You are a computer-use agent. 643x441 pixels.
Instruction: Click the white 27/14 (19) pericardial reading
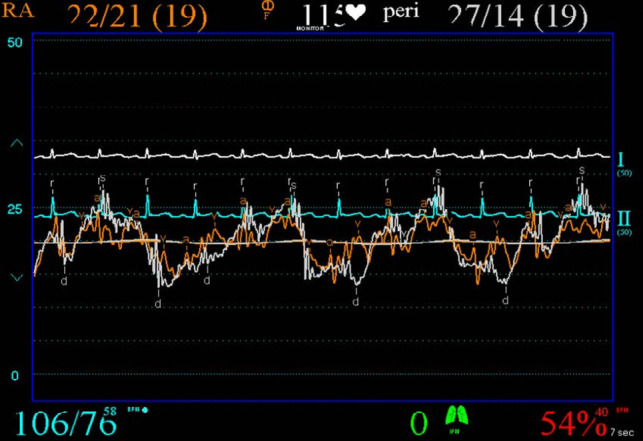pyautogui.click(x=518, y=17)
